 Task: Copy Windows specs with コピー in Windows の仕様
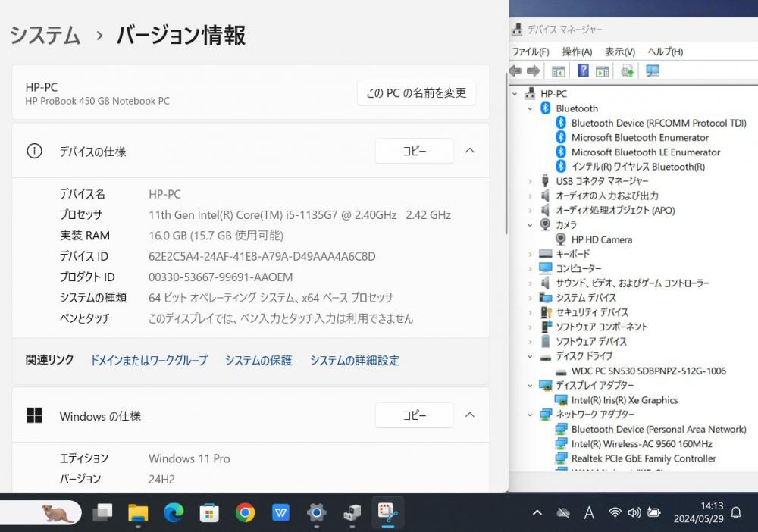point(415,415)
